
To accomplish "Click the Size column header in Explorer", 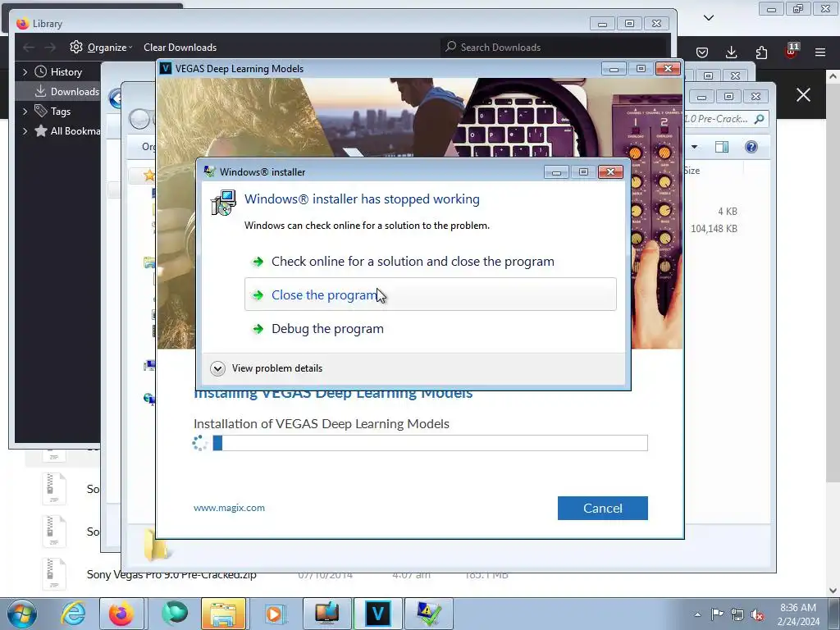I will pos(692,171).
